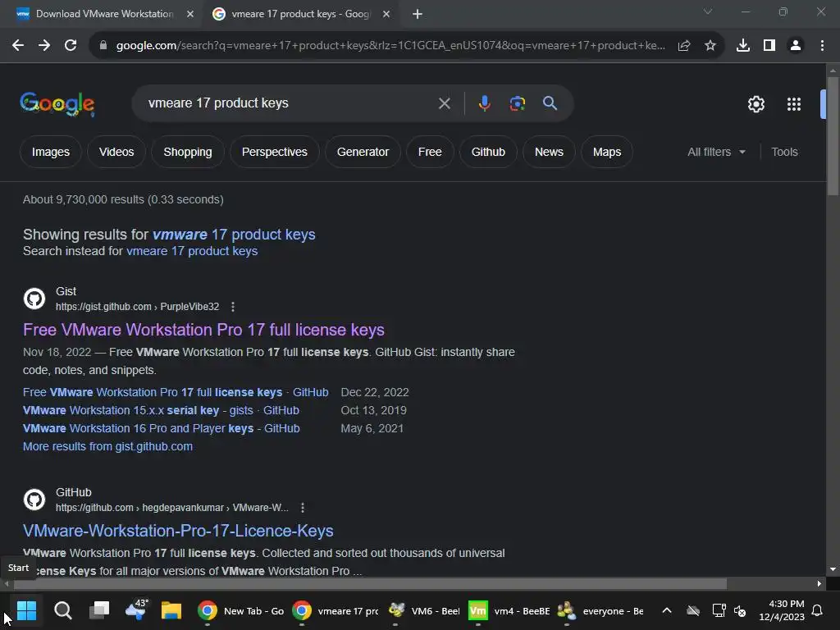This screenshot has height=630, width=840.
Task: Bookmark this page with the star icon
Action: pyautogui.click(x=710, y=46)
